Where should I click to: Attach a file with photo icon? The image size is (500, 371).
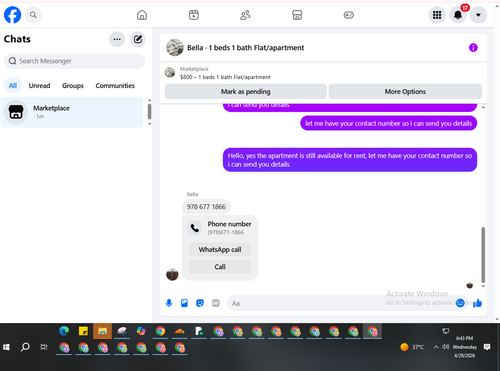[184, 303]
